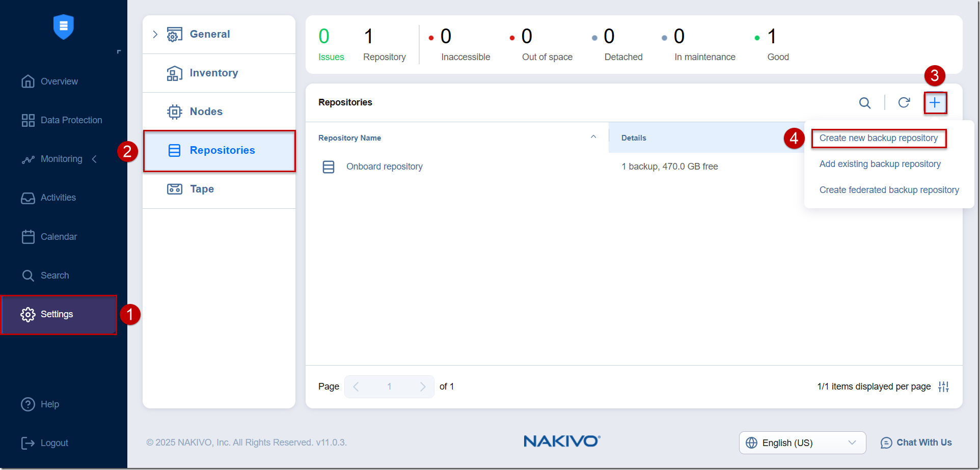Choose Add existing backup repository
Screen dimensions: 980x470
pos(880,164)
